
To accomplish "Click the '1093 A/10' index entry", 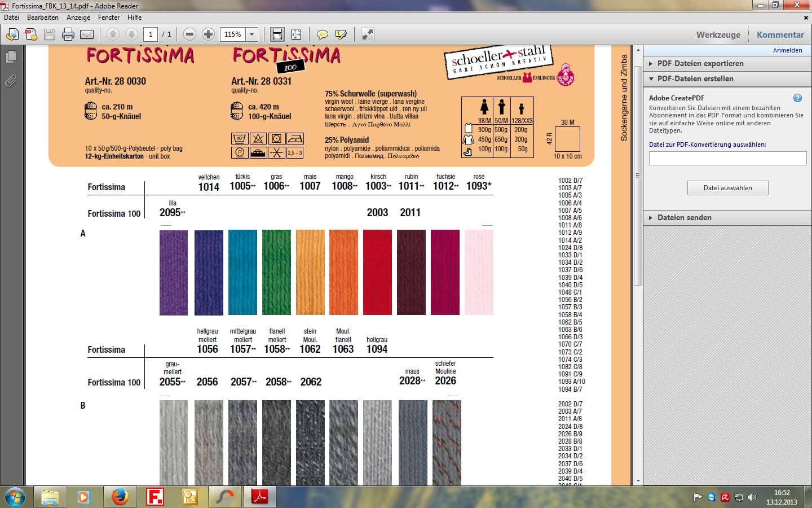I will tap(572, 382).
